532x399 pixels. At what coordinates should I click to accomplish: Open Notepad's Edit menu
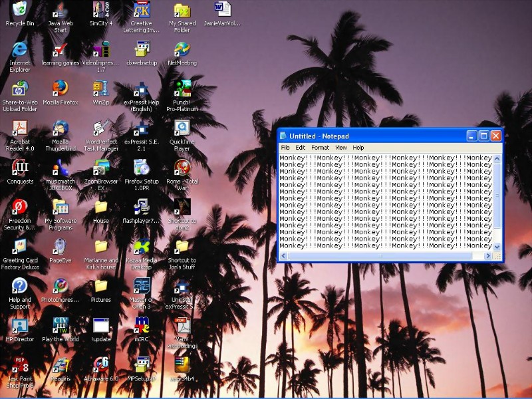301,148
